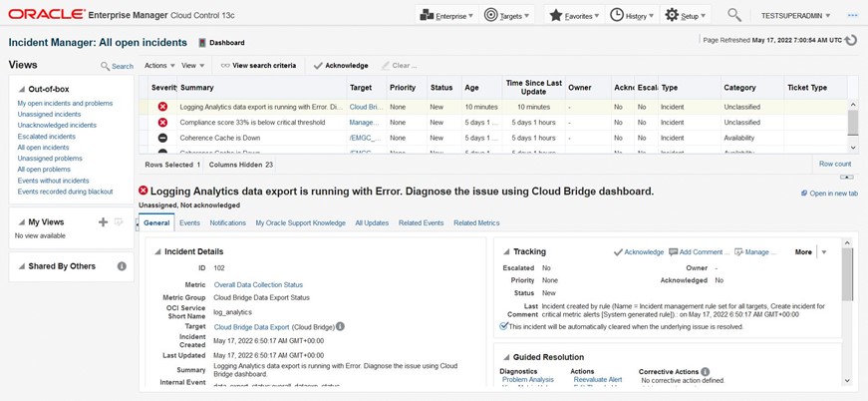This screenshot has height=401, width=868.
Task: Switch to the Events tab
Action: 190,222
